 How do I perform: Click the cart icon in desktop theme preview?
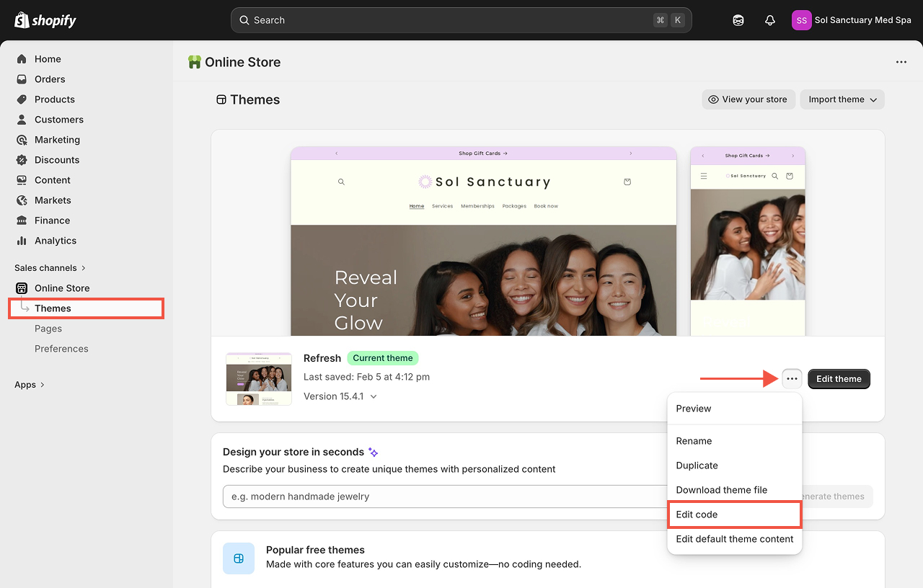click(627, 182)
